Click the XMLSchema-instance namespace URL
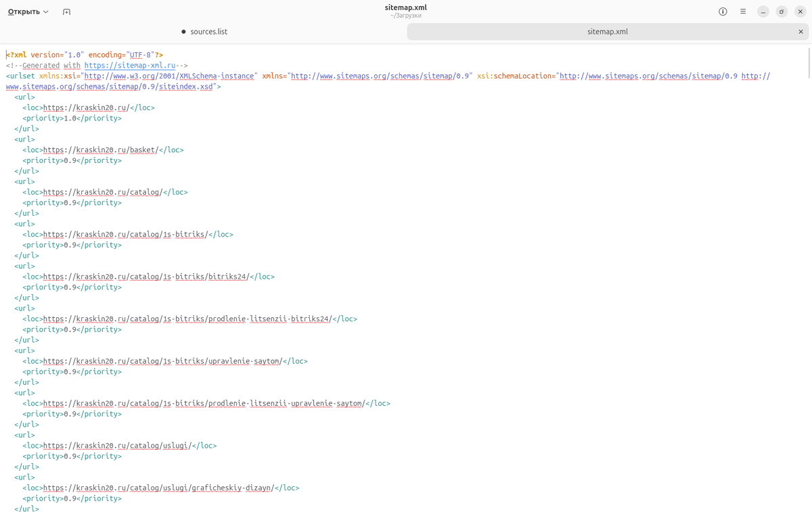The image size is (812, 512). 169,76
